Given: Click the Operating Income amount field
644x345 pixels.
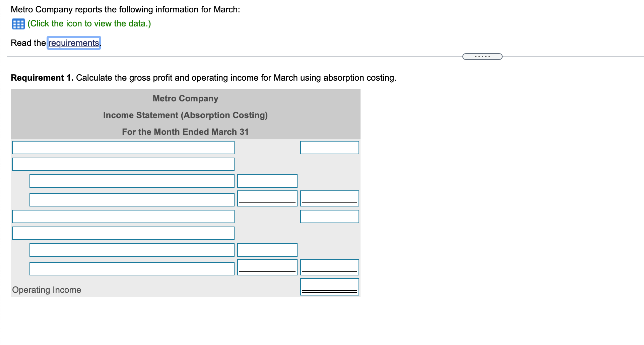Looking at the screenshot, I should [x=329, y=287].
